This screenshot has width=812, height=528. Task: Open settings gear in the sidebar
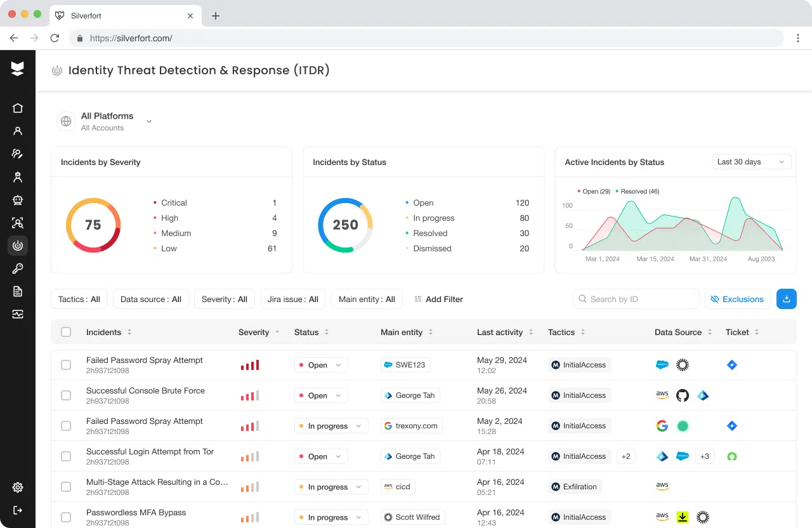18,487
